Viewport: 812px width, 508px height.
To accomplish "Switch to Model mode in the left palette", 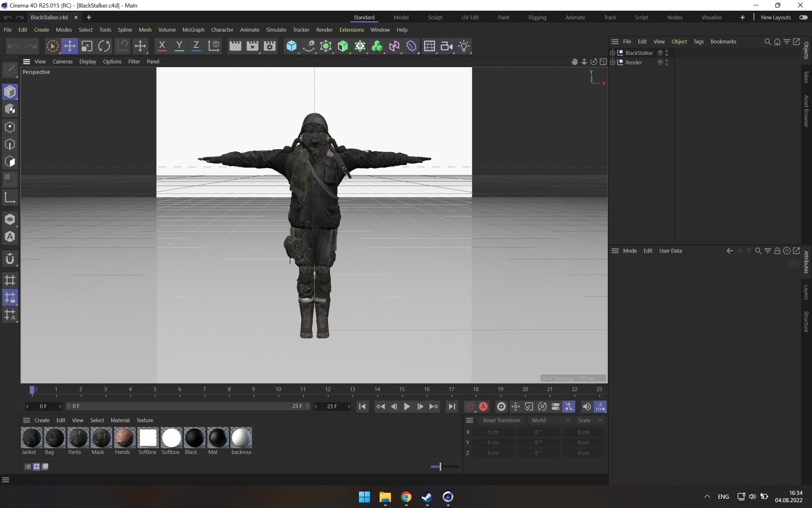I will 10,92.
